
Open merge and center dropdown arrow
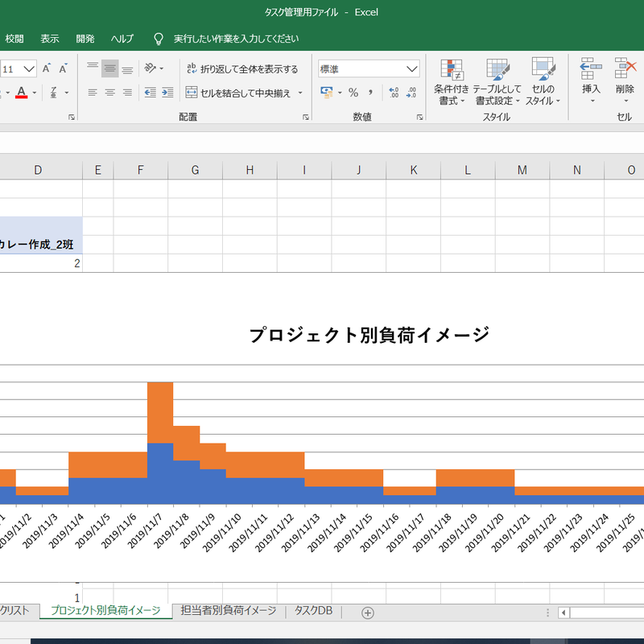[301, 93]
